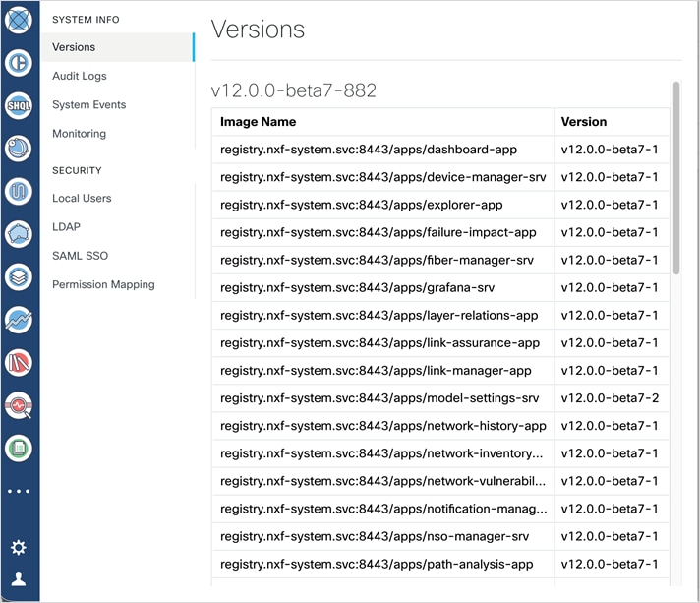Select the layer-relations-app image name

[x=379, y=316]
